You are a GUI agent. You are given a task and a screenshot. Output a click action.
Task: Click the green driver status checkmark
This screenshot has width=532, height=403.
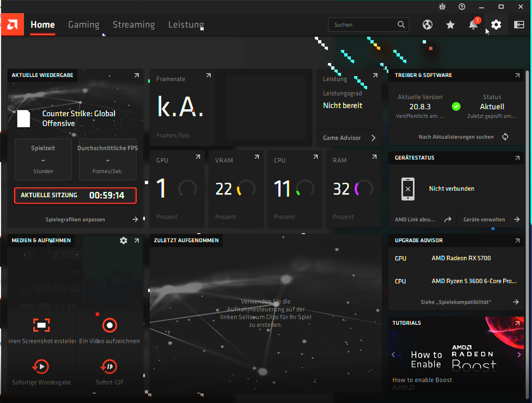click(x=456, y=106)
